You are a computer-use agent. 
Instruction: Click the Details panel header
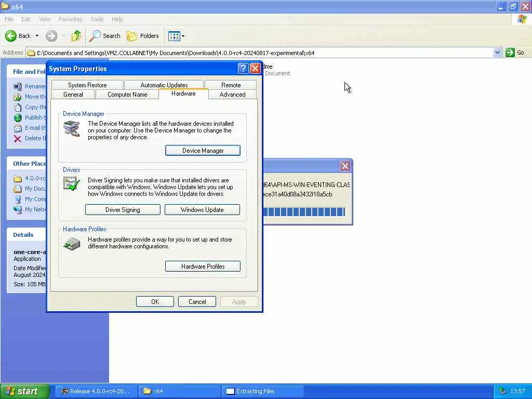(26, 235)
